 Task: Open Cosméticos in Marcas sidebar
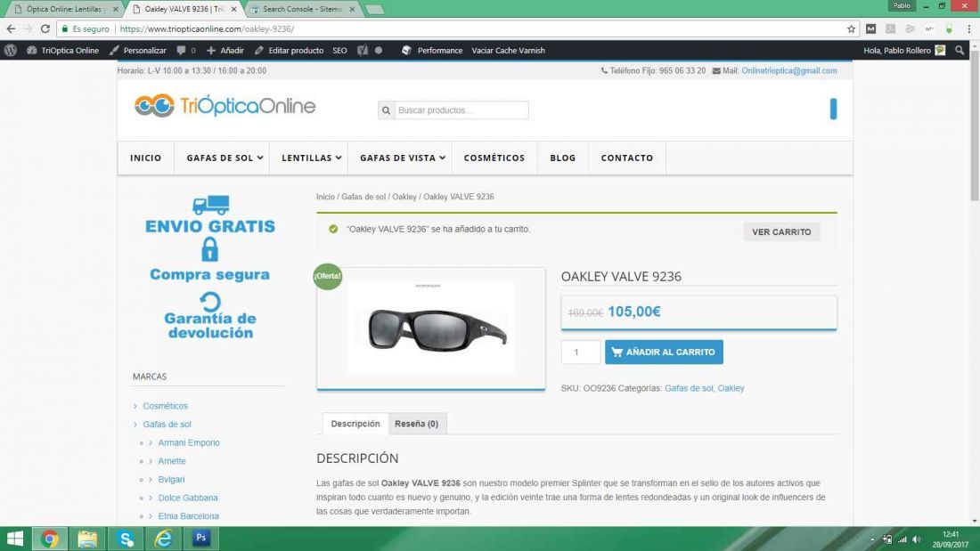click(x=165, y=406)
